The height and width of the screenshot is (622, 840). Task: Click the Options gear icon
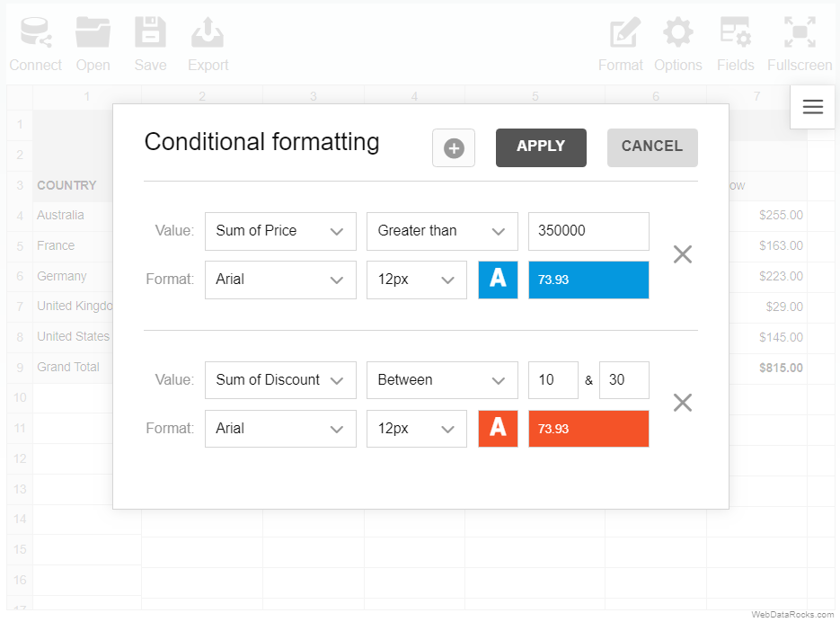pyautogui.click(x=677, y=38)
